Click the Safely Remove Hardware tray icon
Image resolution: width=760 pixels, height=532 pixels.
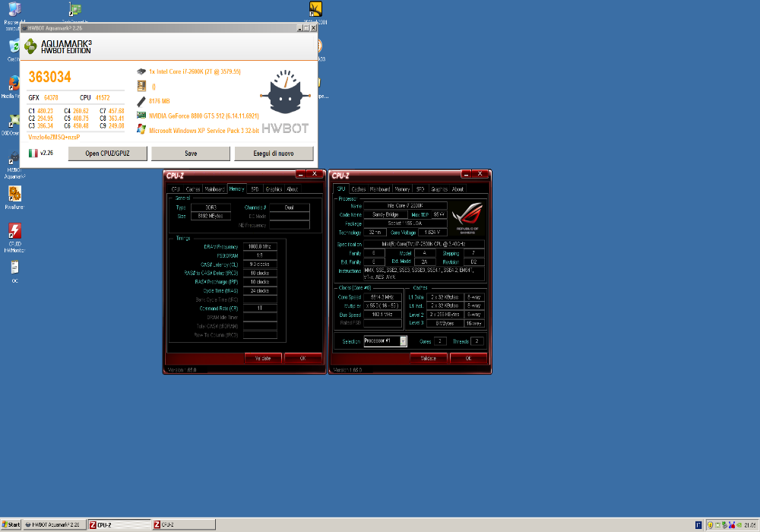724,524
